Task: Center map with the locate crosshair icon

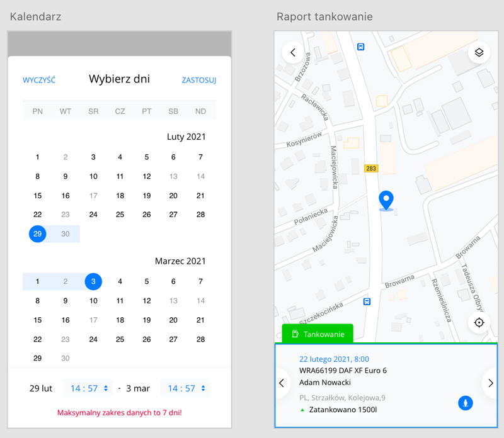Action: 479,322
